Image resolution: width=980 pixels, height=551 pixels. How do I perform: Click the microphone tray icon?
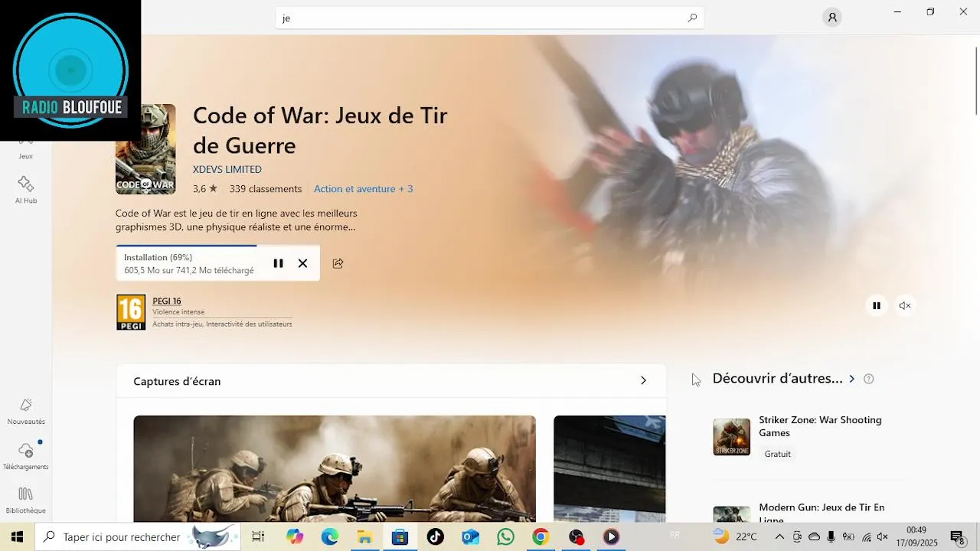coord(831,537)
